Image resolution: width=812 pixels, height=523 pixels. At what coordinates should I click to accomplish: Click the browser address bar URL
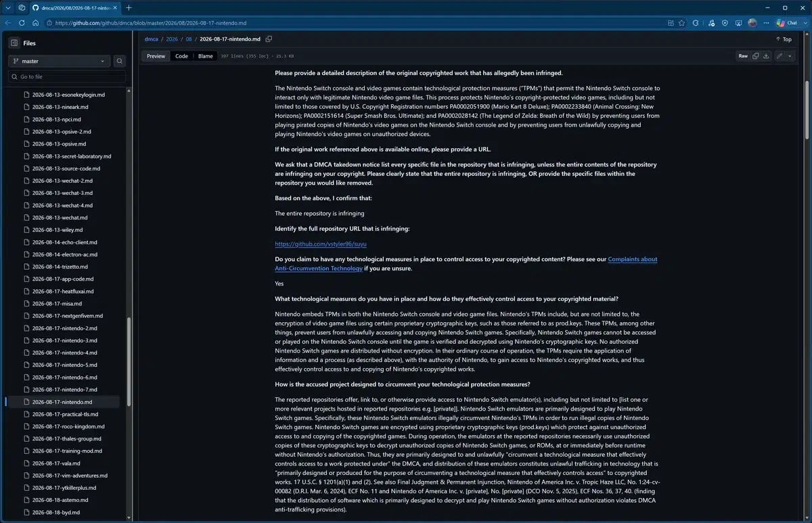150,22
